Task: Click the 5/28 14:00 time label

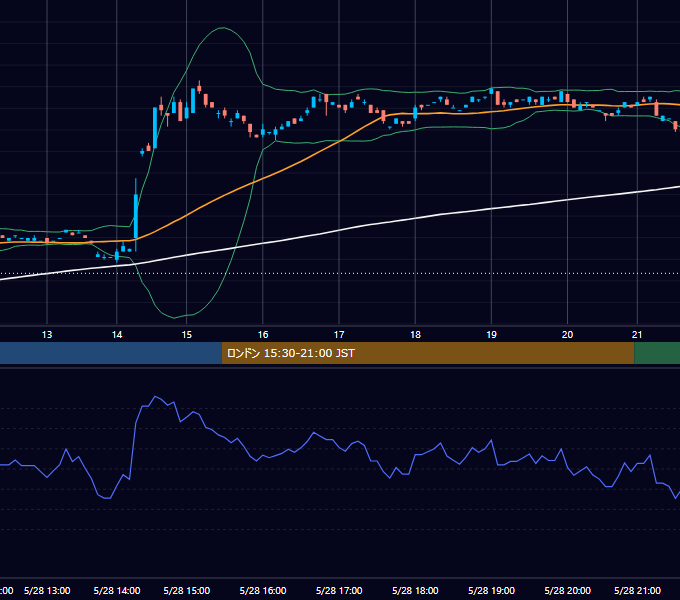Action: (117, 590)
